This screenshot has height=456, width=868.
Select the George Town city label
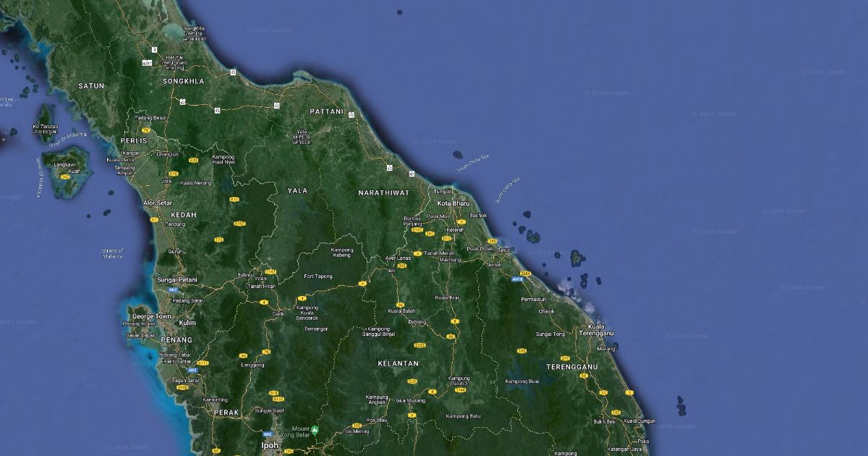pyautogui.click(x=151, y=316)
